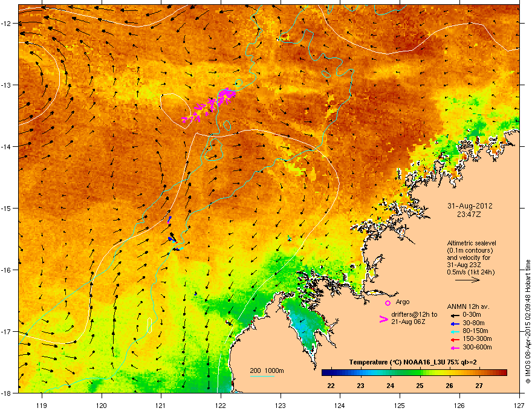This screenshot has height=411, width=532.
Task: Click the longitude axis label 119
Action: coord(42,405)
